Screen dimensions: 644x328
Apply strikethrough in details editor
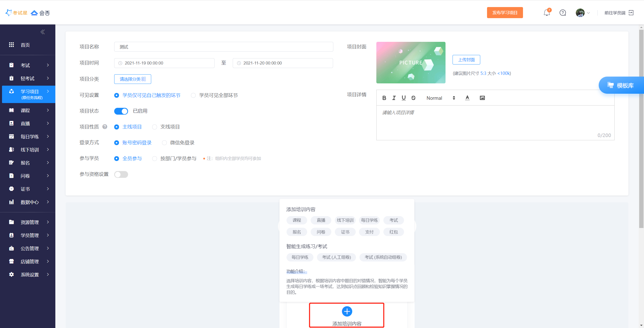click(x=413, y=98)
